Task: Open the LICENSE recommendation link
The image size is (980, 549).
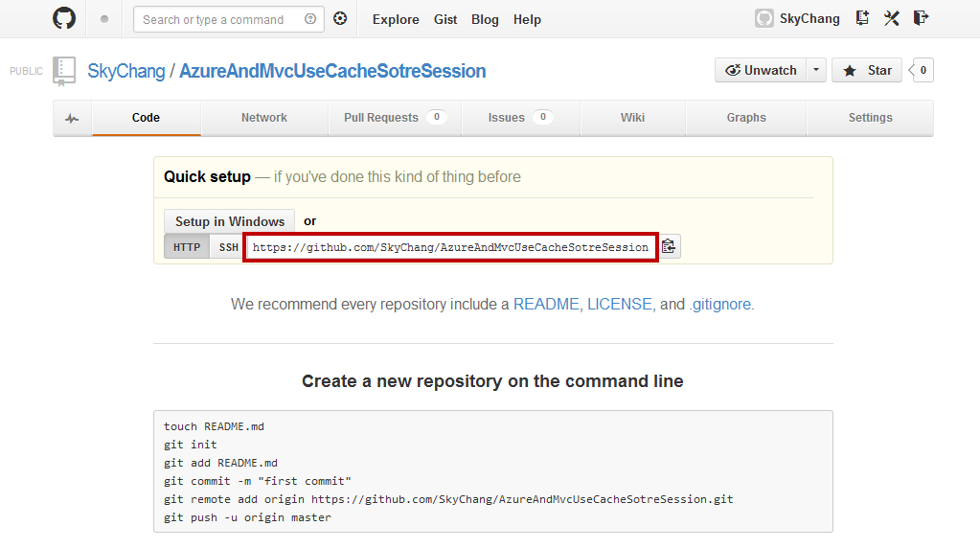Action: click(x=620, y=304)
